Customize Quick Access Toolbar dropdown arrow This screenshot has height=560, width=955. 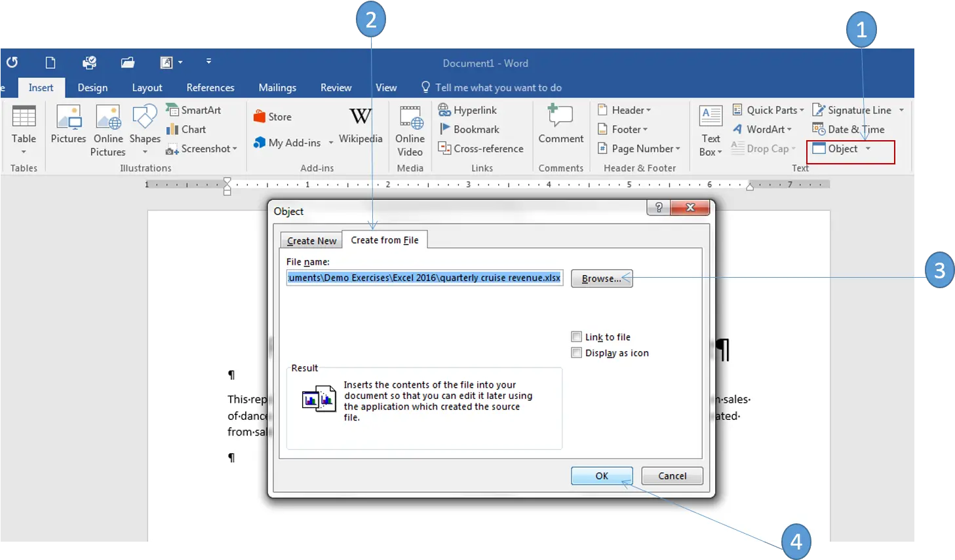(208, 62)
